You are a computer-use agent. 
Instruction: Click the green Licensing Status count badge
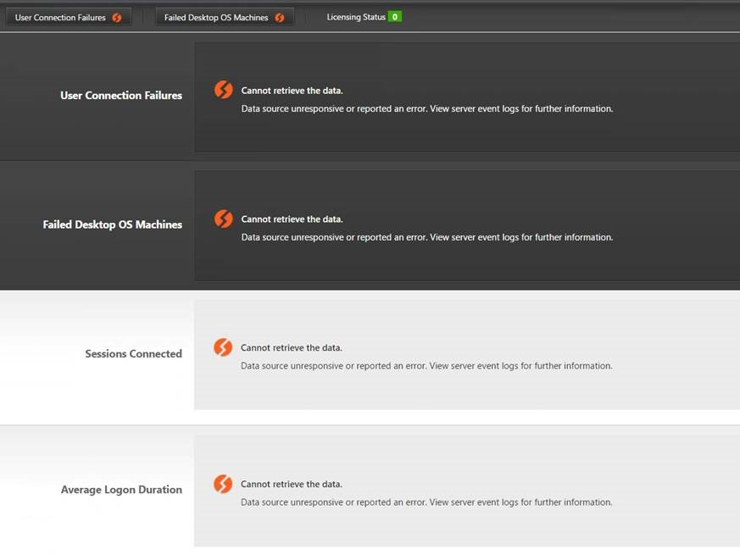tap(394, 17)
